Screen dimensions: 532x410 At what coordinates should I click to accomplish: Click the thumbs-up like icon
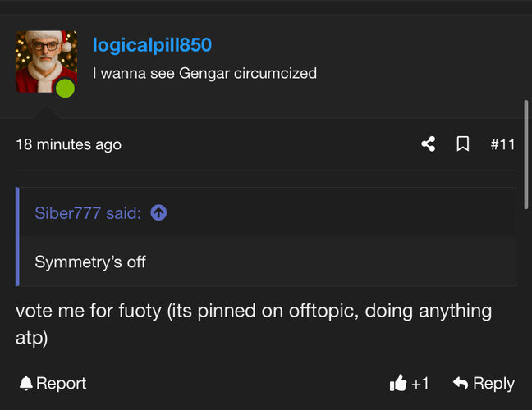[x=398, y=383]
